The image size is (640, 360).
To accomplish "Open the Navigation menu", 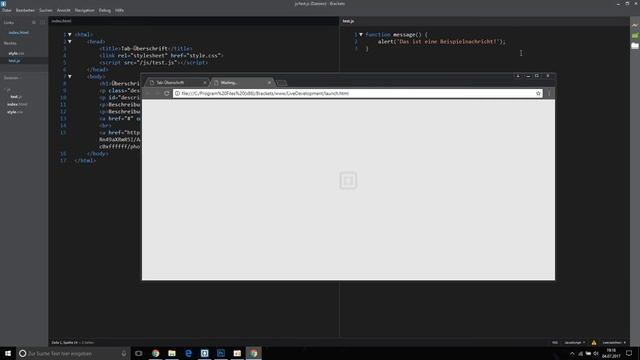I will 84,10.
